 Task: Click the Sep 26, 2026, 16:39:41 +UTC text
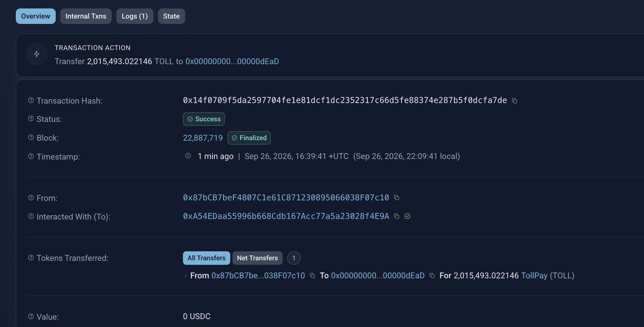(296, 156)
